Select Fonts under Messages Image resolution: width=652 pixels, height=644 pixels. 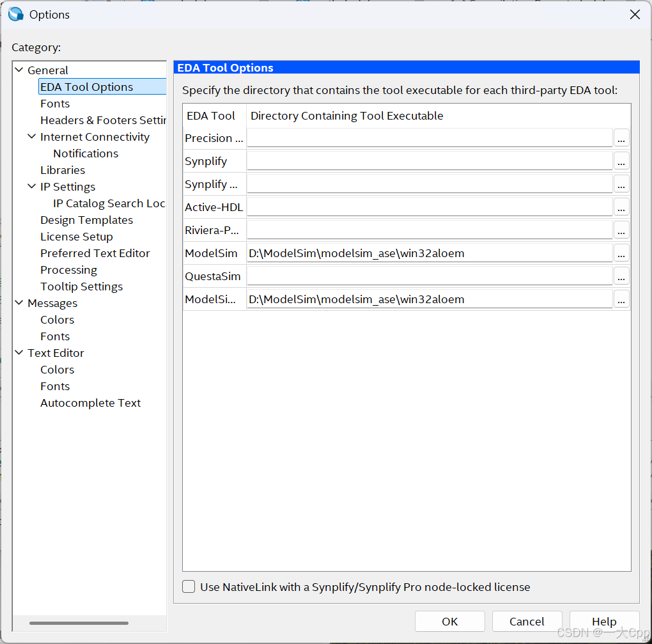pyautogui.click(x=55, y=336)
